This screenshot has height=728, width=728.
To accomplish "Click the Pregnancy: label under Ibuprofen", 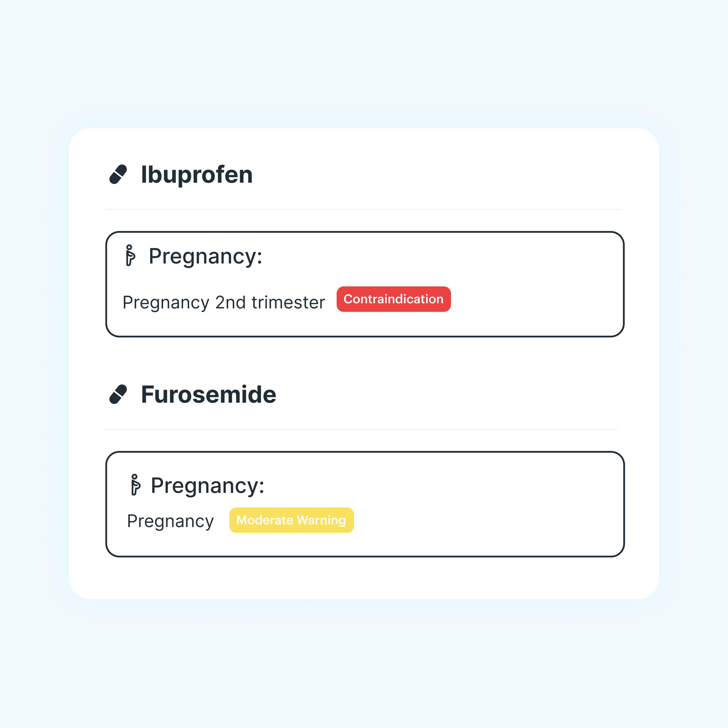I will click(x=205, y=257).
